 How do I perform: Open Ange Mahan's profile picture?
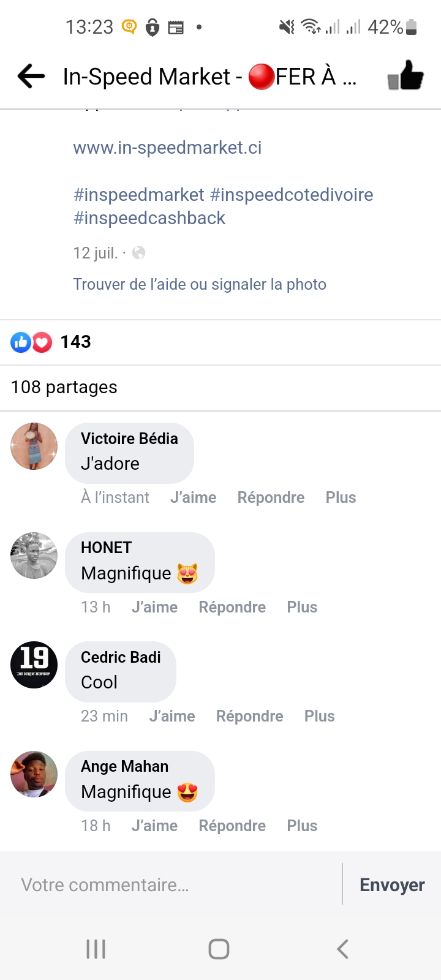(x=34, y=774)
